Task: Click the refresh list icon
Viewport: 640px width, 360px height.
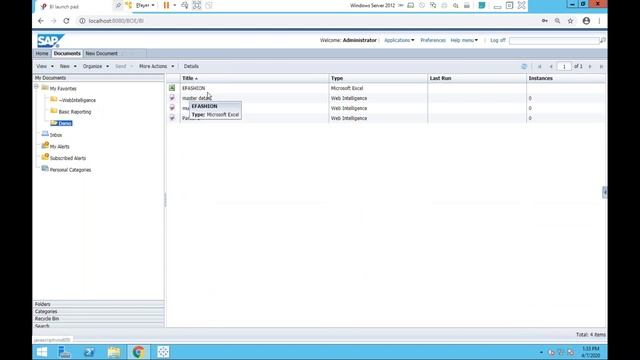Action: click(524, 67)
